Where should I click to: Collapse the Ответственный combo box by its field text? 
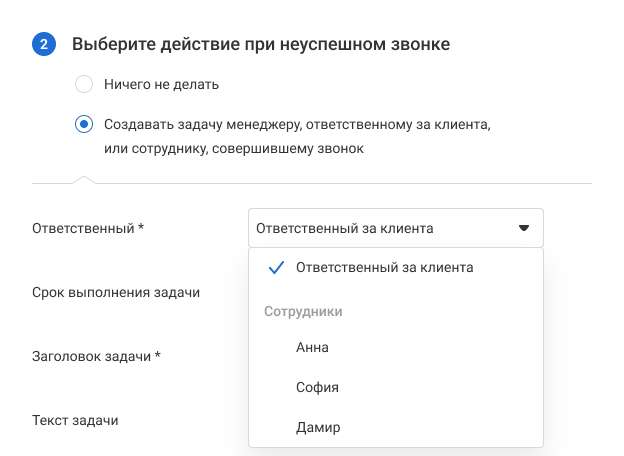coord(344,228)
